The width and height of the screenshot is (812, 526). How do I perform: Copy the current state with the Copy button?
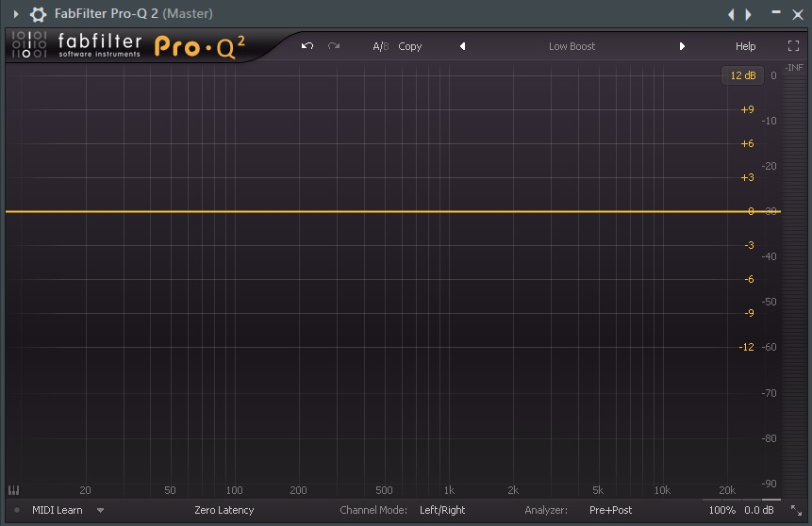pyautogui.click(x=410, y=46)
